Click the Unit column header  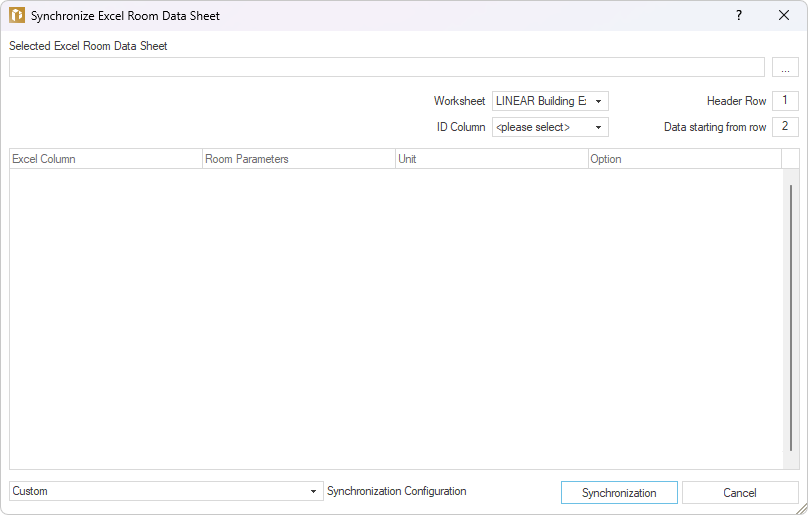[x=492, y=159]
